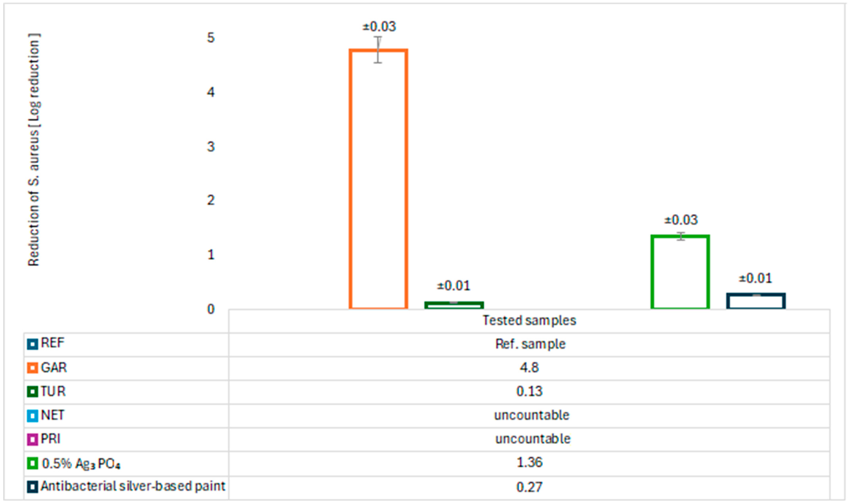848x504 pixels.
Task: Select the 1.36 table value
Action: click(529, 462)
